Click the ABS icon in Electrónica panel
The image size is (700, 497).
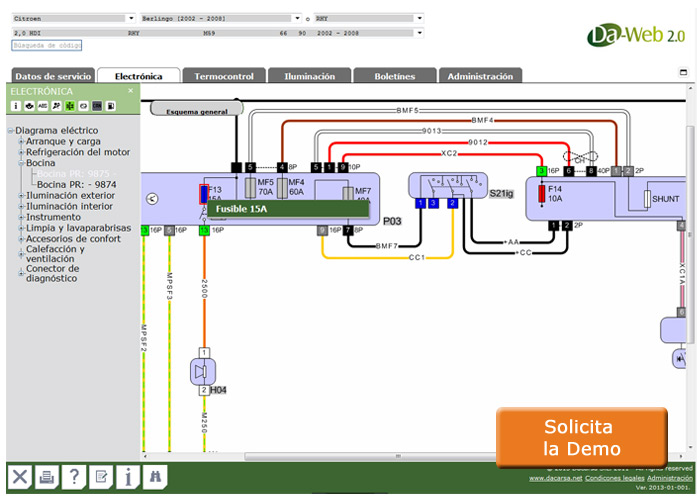tap(43, 105)
